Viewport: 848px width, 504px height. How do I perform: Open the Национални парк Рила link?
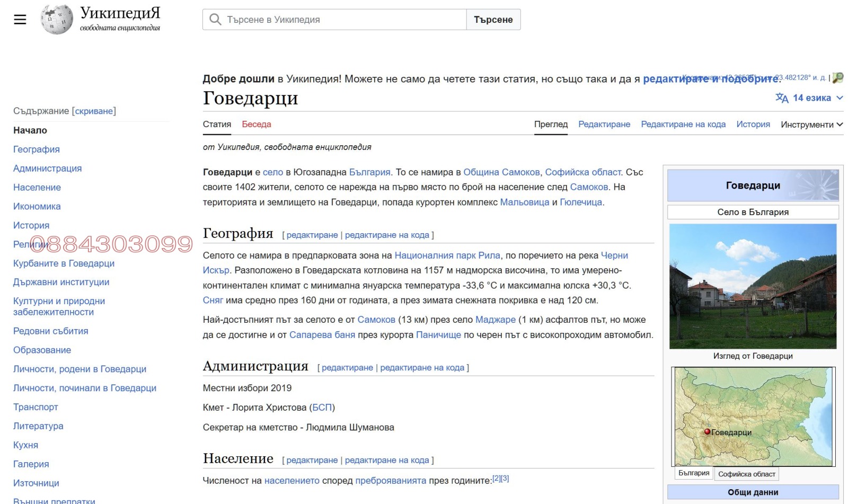point(447,255)
